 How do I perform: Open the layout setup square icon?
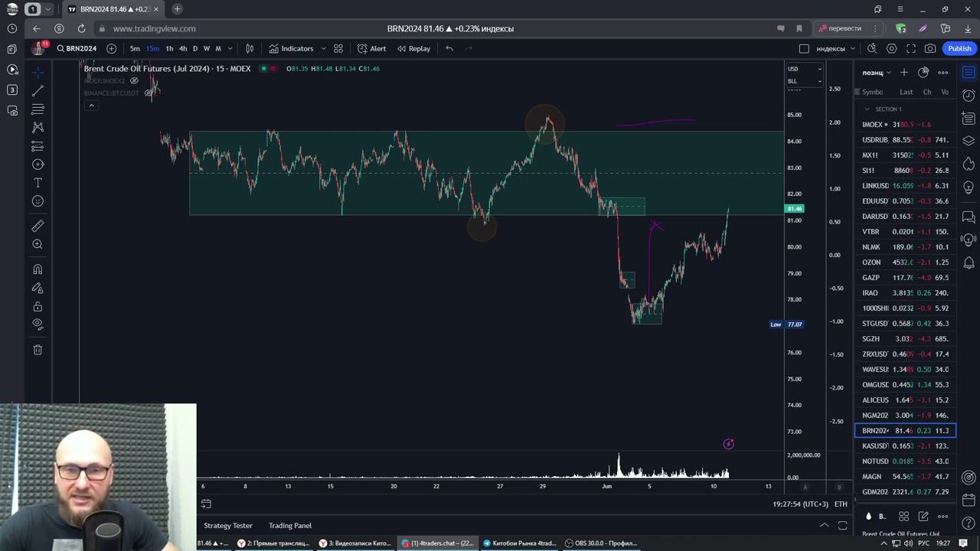(804, 48)
